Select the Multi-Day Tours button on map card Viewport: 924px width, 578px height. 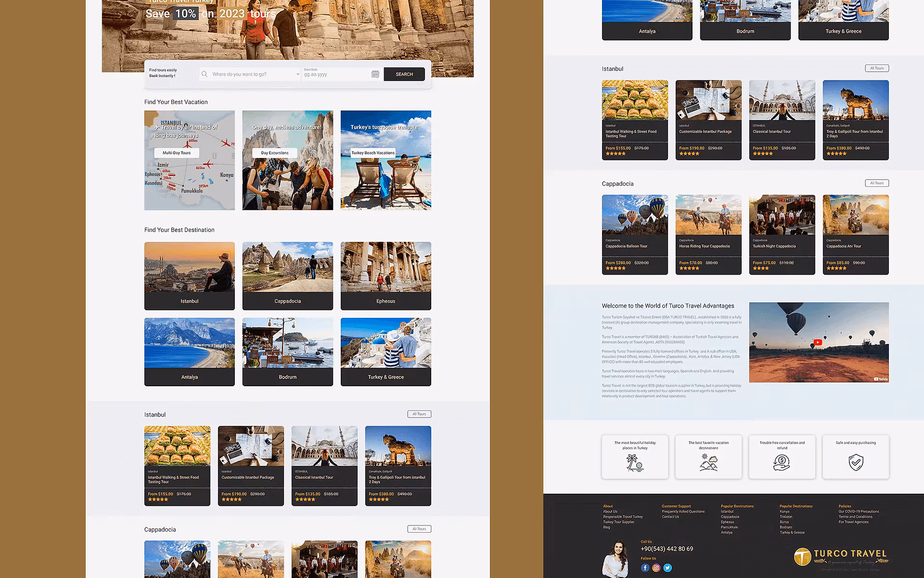point(176,153)
